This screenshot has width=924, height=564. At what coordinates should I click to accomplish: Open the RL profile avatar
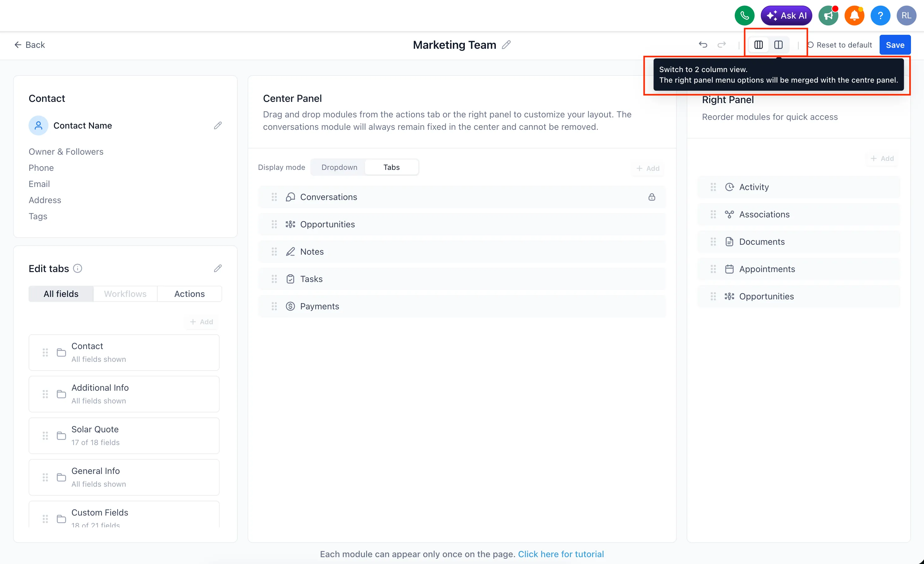click(x=906, y=16)
